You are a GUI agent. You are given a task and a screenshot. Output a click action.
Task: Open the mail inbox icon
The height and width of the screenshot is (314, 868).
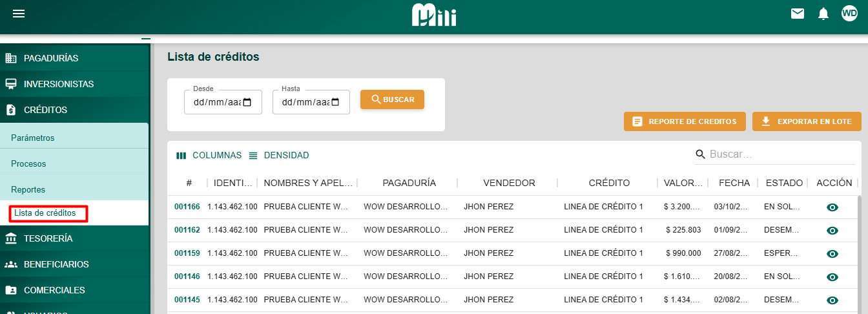798,14
